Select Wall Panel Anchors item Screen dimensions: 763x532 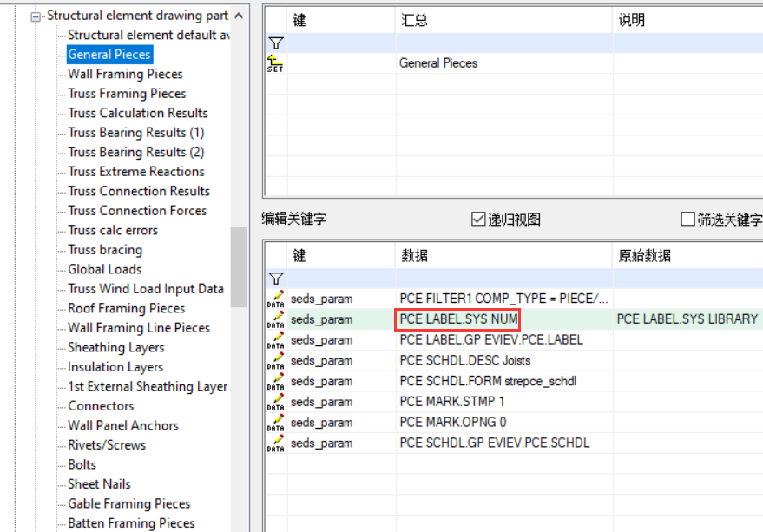tap(123, 425)
